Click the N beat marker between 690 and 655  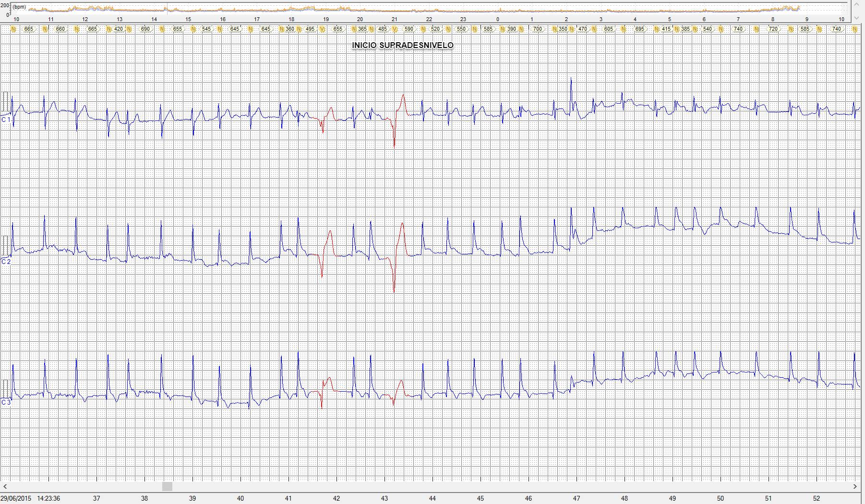click(162, 29)
